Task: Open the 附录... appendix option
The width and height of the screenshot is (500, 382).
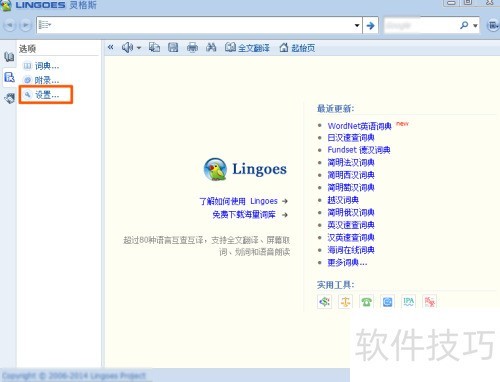Action: pyautogui.click(x=41, y=80)
